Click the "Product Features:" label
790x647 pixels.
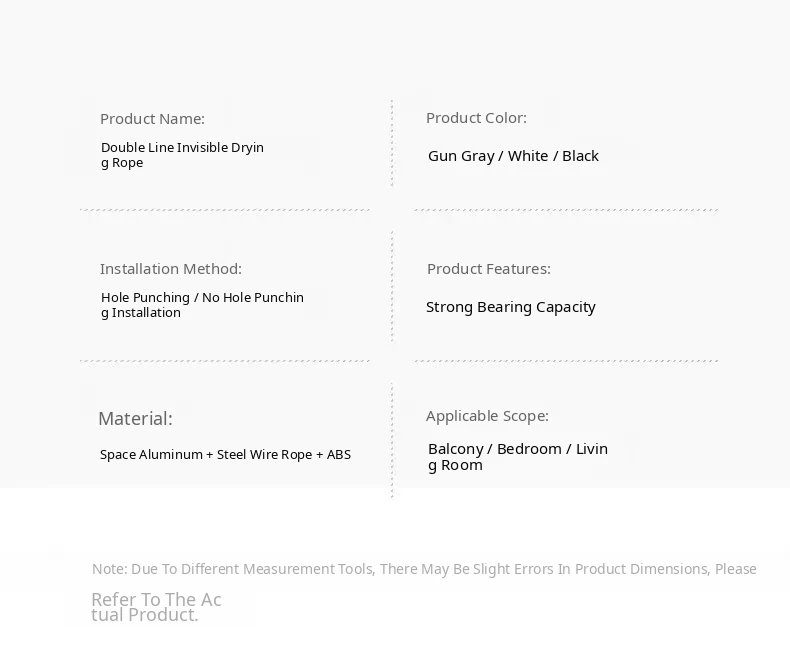[488, 269]
